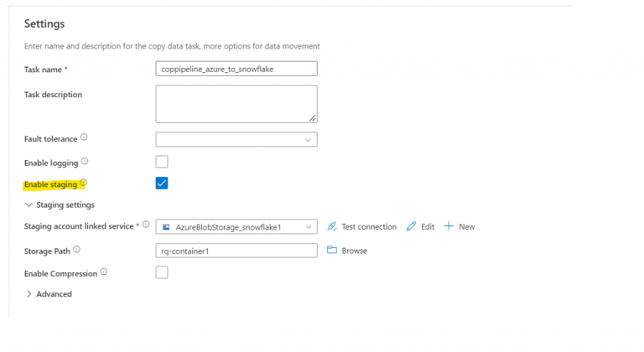Viewport: 644px width, 352px height.
Task: Open the AzureBlobStorage_snowflake1 linked service dropdown
Action: (236, 226)
